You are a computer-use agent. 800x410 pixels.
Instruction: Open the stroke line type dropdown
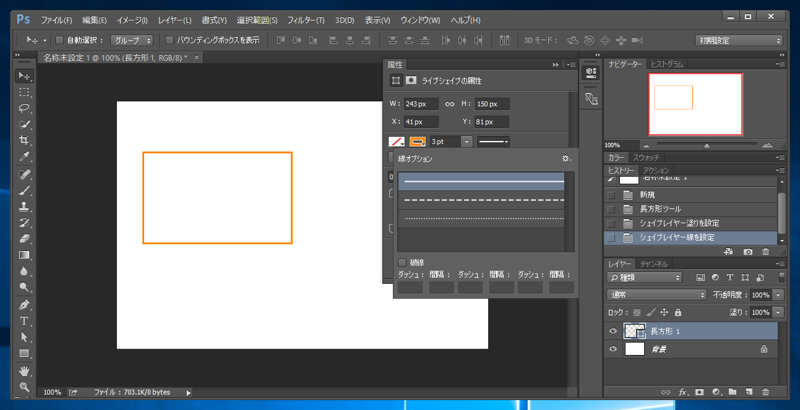pos(493,142)
